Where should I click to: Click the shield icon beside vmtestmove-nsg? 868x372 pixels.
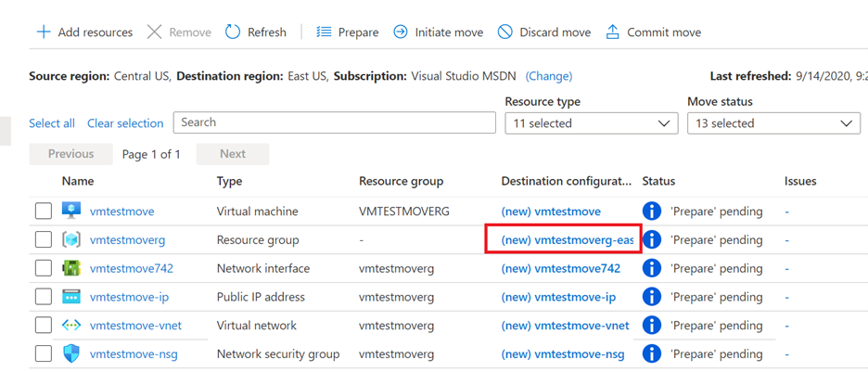[x=71, y=354]
